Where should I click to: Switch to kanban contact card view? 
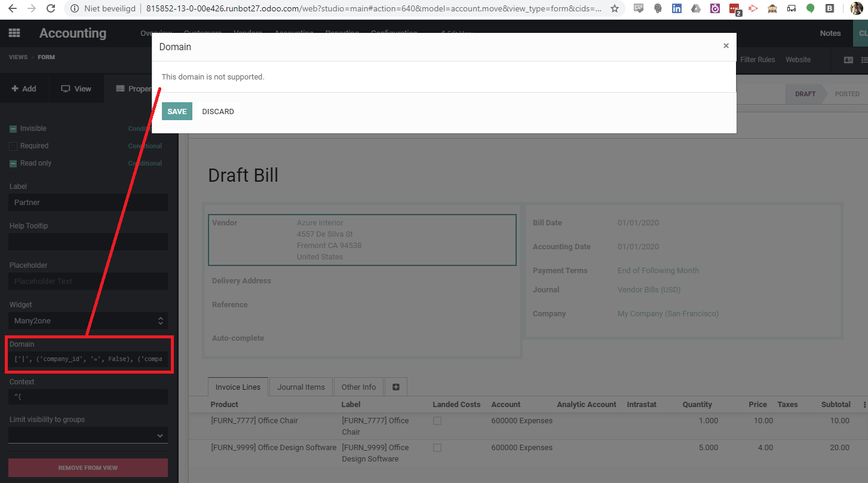(x=849, y=60)
